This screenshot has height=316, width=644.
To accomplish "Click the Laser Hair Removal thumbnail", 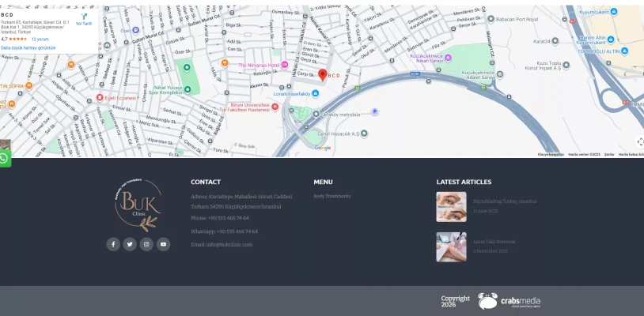I will [451, 246].
